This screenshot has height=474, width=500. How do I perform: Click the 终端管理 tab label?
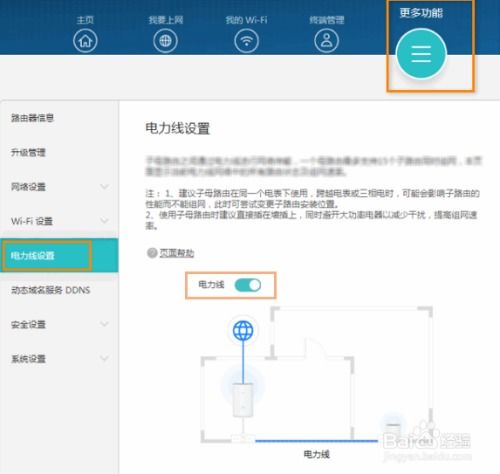point(327,20)
